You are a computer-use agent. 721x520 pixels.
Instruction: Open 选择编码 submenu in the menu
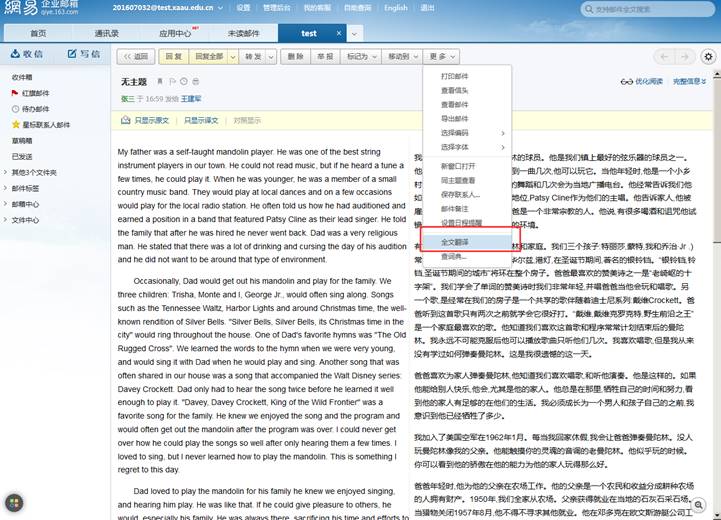point(467,132)
